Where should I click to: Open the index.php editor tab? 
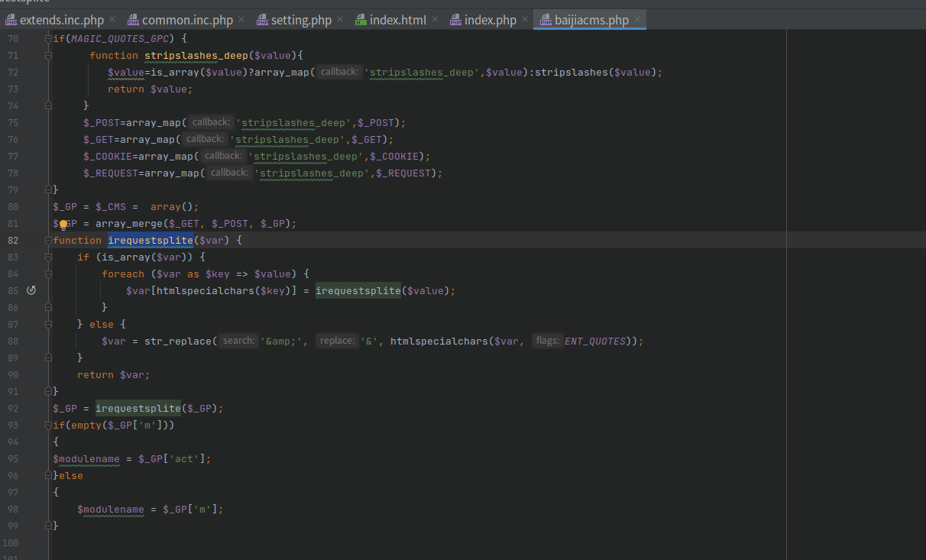pos(490,20)
